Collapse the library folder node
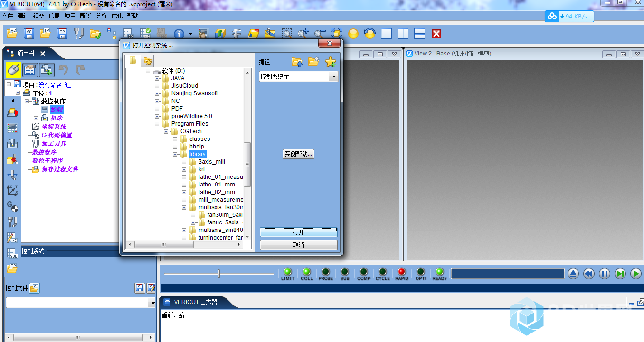The width and height of the screenshot is (644, 342). click(175, 154)
